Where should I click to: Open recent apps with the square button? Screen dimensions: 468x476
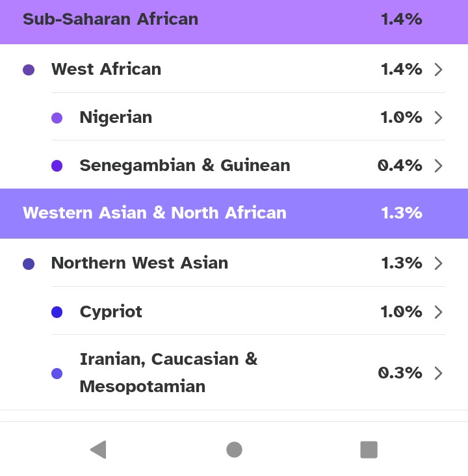pyautogui.click(x=369, y=449)
